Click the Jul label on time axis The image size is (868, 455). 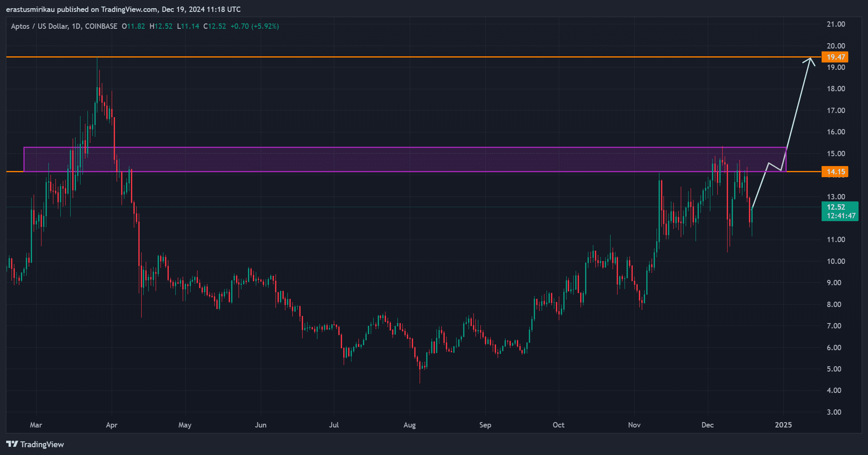click(x=334, y=425)
